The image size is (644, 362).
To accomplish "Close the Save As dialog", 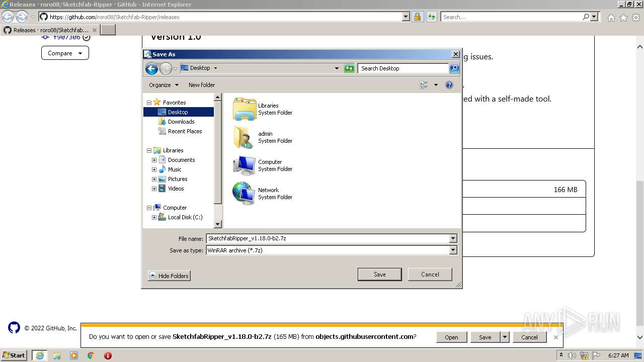I will tap(455, 54).
